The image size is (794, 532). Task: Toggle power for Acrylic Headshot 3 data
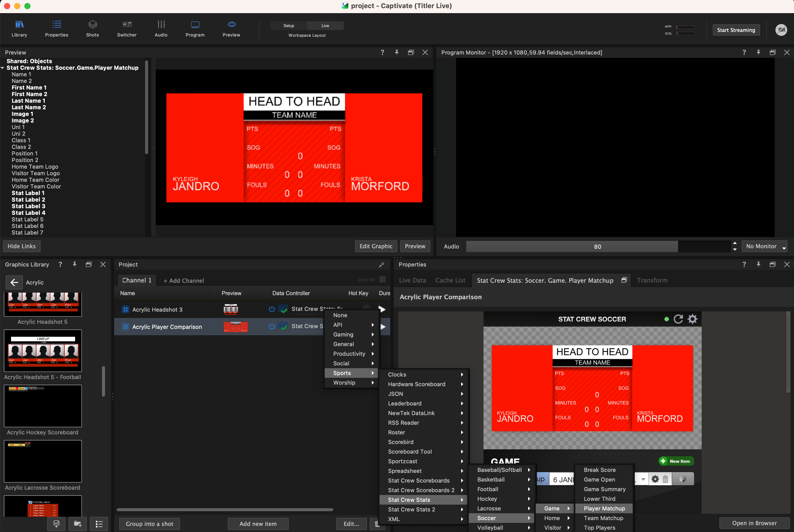(271, 309)
